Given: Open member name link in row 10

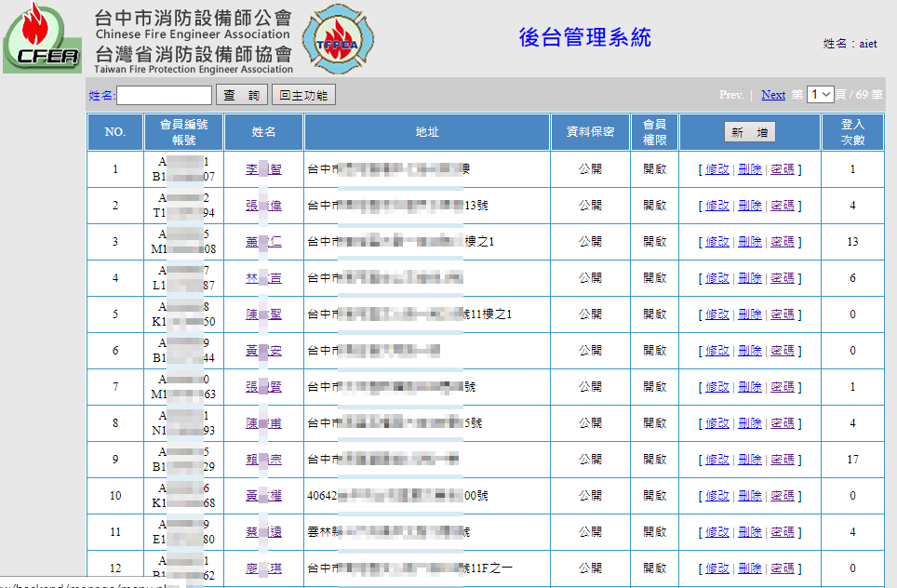Looking at the screenshot, I should [x=263, y=496].
